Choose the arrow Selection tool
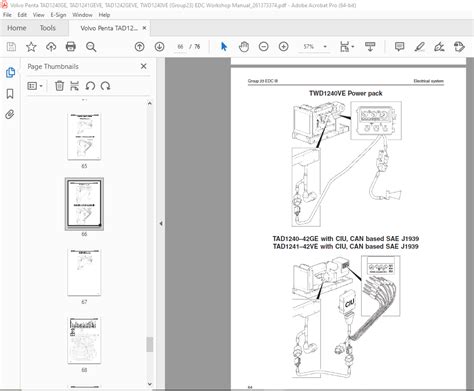Image resolution: width=474 pixels, height=391 pixels. [x=224, y=47]
